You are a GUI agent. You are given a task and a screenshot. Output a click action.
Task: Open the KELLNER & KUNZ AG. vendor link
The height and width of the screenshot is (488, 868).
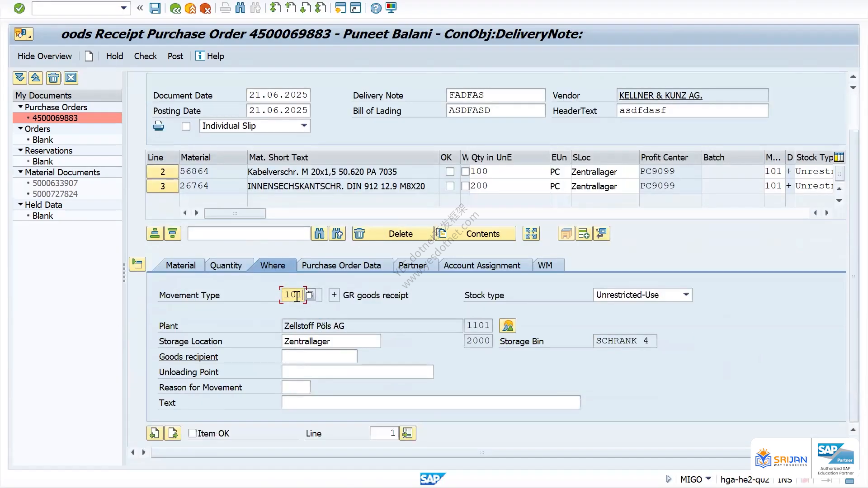pyautogui.click(x=660, y=95)
